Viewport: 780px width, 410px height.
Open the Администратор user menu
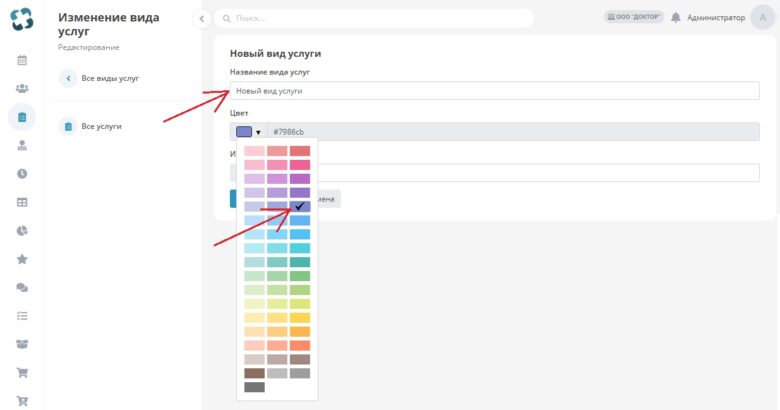tap(716, 17)
